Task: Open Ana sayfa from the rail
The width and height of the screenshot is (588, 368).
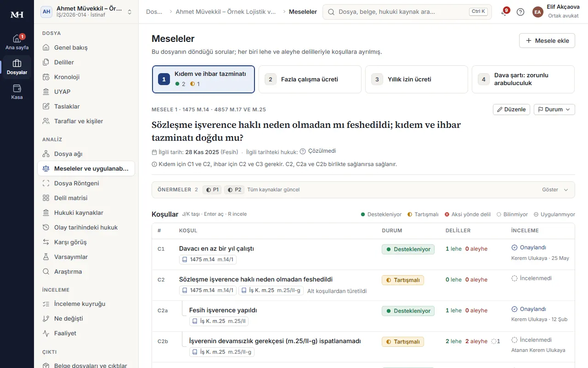Action: [x=17, y=42]
